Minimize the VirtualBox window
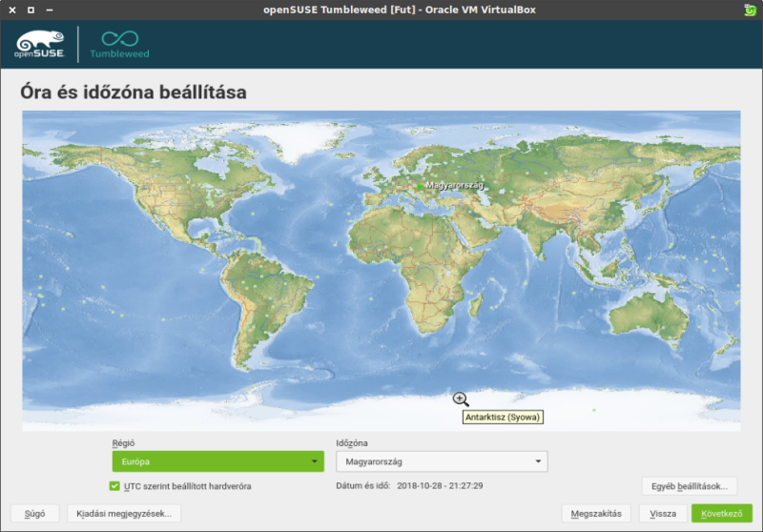 [50, 10]
